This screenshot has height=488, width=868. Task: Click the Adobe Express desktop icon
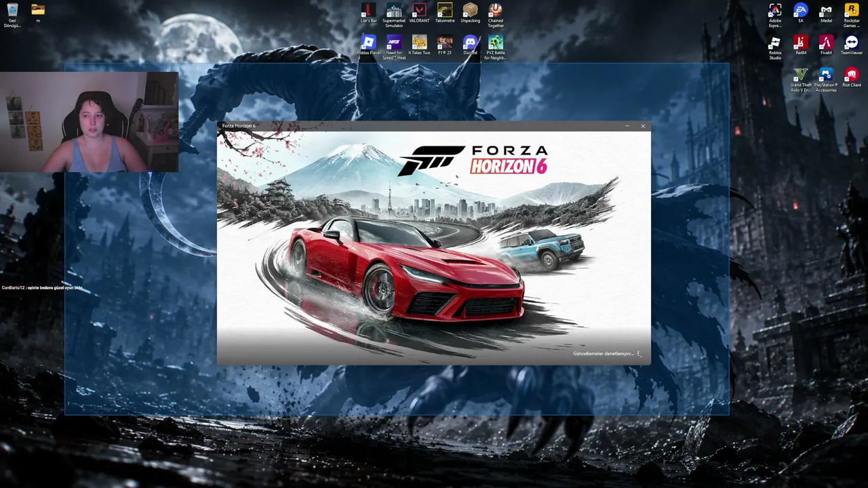[775, 15]
